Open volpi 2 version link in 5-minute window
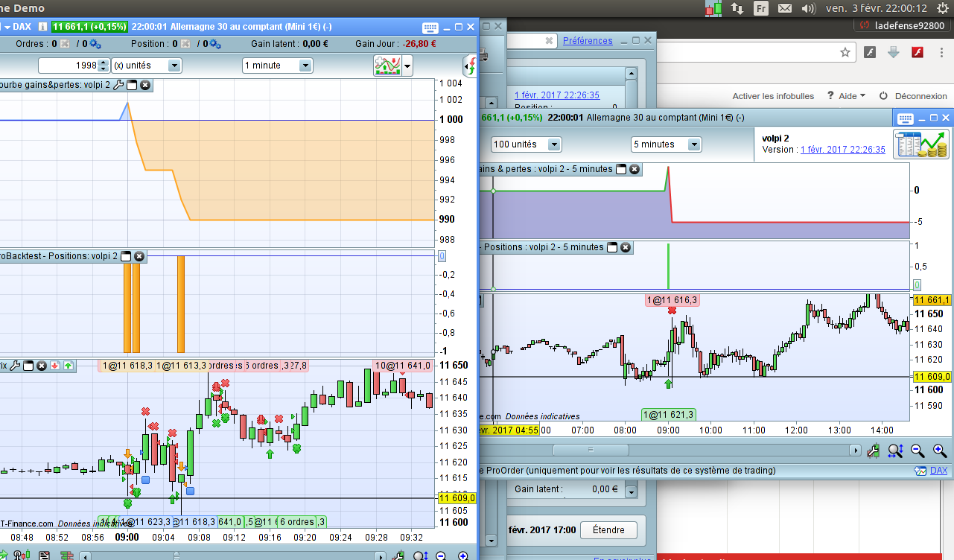Screen dimensions: 954x560 tap(842, 150)
